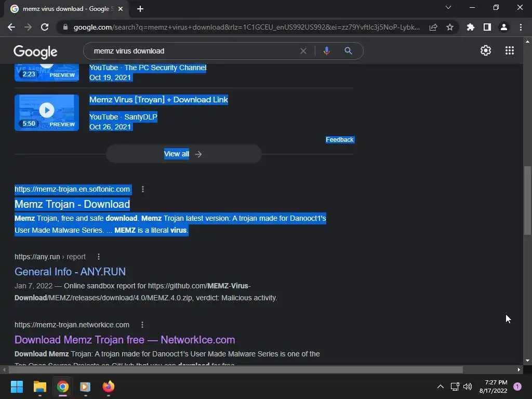Submit search with magnifier icon
The image size is (532, 399).
pyautogui.click(x=348, y=51)
